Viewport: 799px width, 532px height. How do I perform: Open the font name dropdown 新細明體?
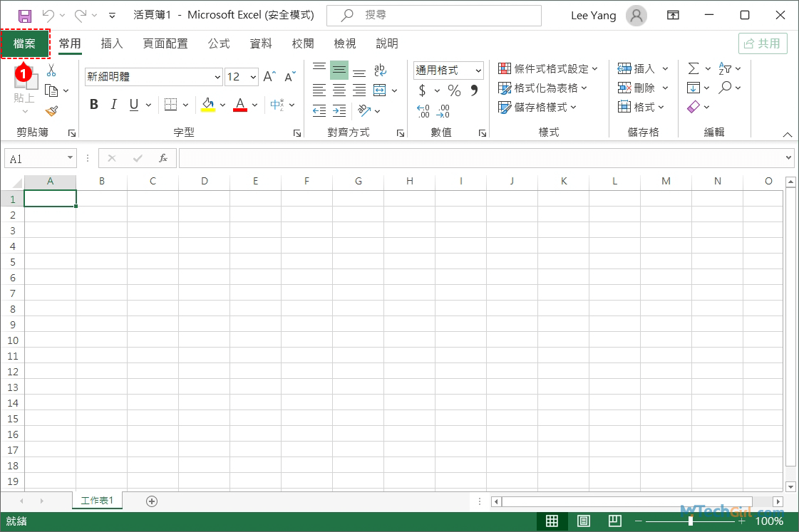coord(217,77)
